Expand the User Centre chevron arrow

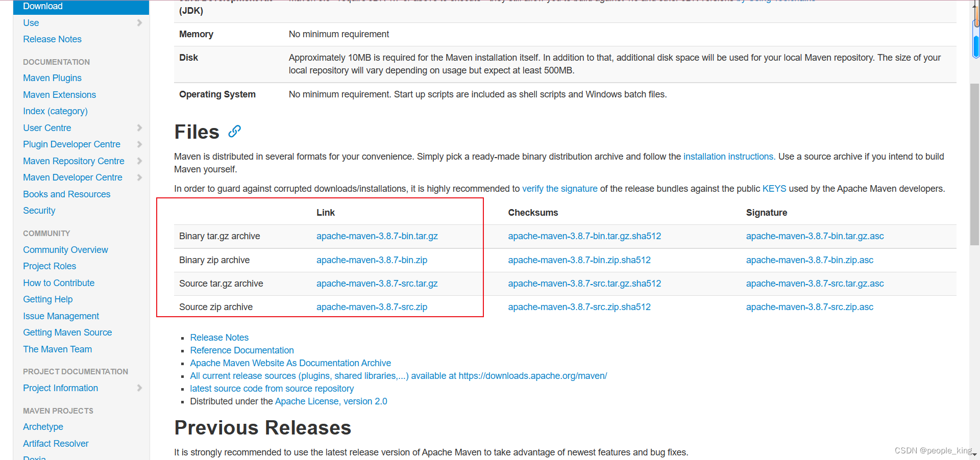139,128
